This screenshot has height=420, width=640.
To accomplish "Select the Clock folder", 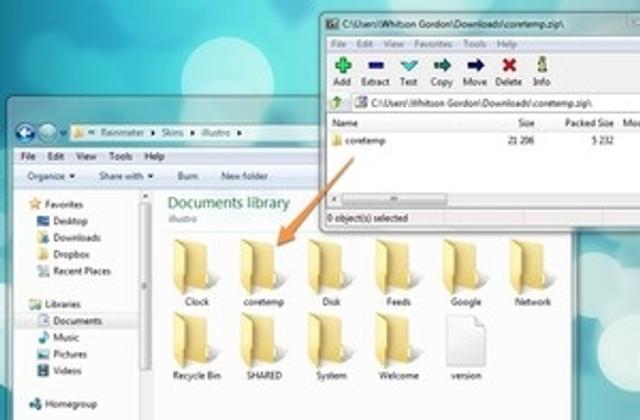I will 197,273.
